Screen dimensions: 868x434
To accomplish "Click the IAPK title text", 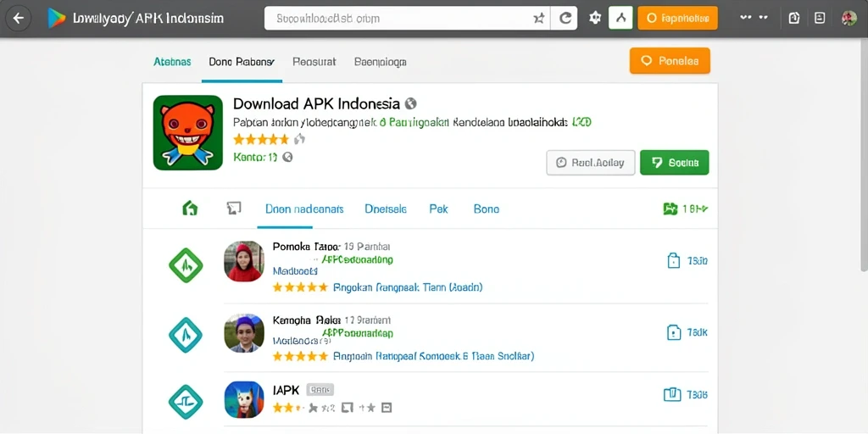I will (287, 390).
